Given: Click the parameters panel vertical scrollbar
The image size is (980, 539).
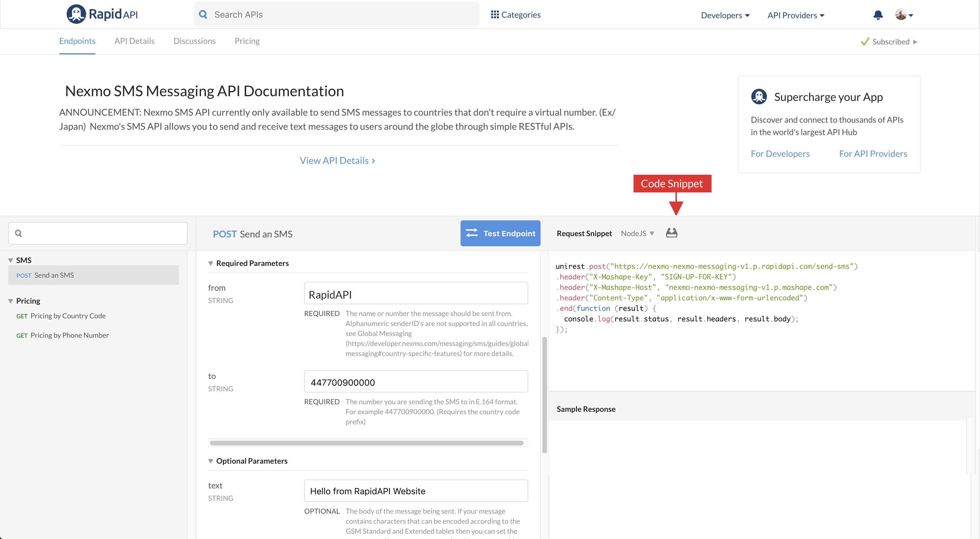Looking at the screenshot, I should click(544, 395).
